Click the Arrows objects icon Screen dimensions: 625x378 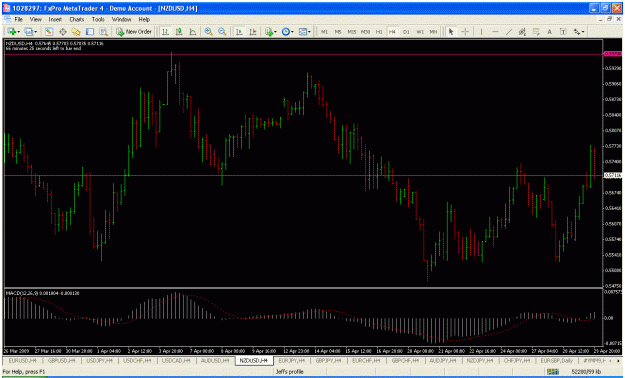point(577,32)
